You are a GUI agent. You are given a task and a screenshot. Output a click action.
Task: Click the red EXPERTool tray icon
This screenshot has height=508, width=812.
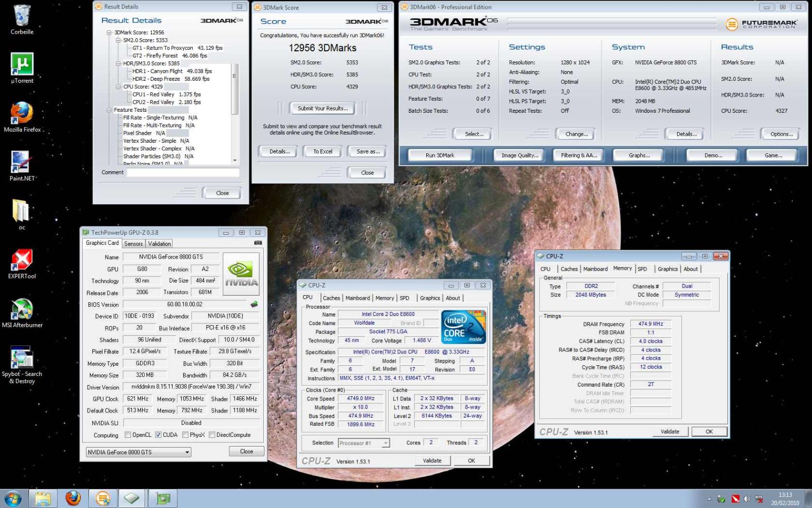coord(735,499)
